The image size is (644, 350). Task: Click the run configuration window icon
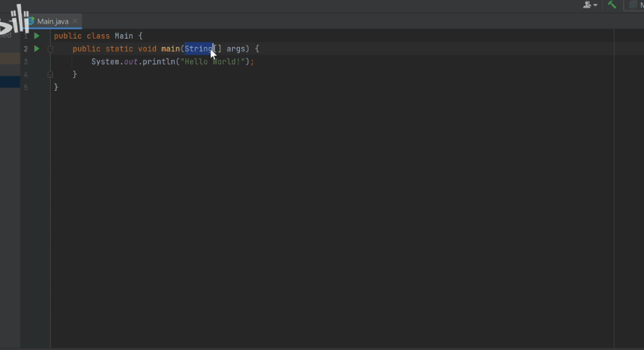633,5
